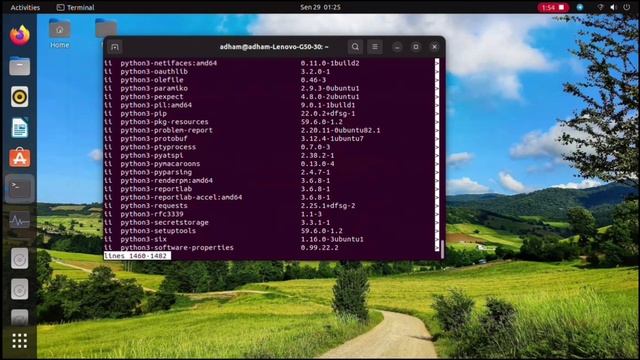
Task: Select the Terminal icon in dock
Action: (x=20, y=189)
